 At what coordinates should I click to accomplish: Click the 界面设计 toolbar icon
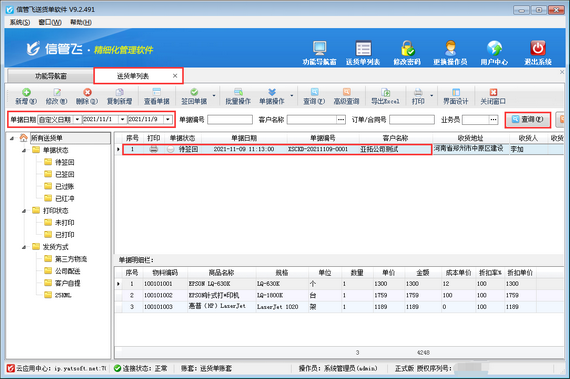pyautogui.click(x=456, y=92)
